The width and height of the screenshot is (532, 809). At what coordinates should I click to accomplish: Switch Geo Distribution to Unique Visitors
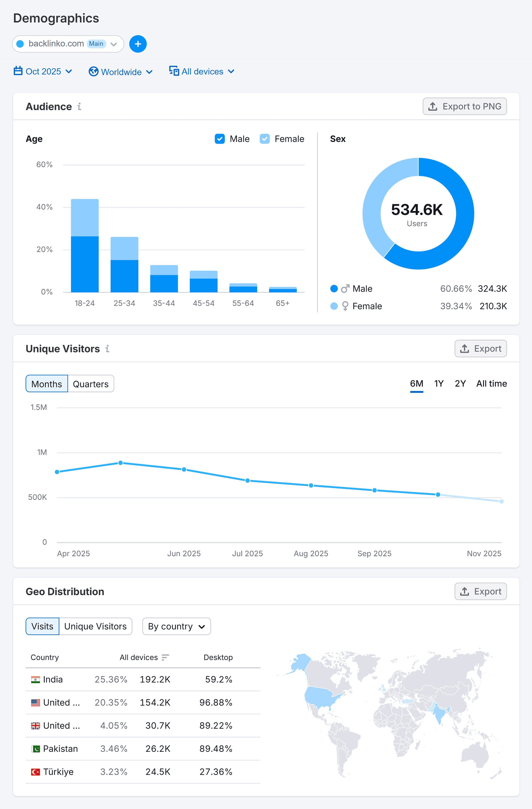coord(96,626)
